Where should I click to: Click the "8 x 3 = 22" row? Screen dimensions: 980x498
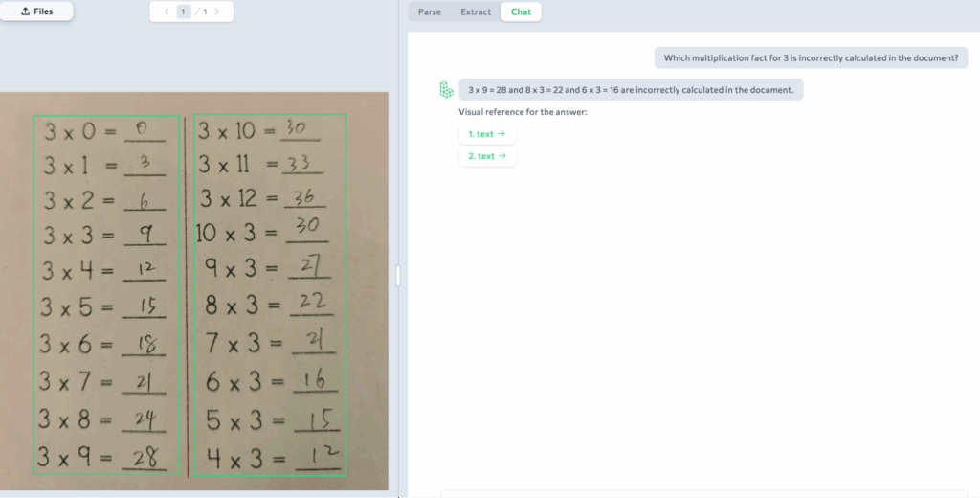(268, 305)
